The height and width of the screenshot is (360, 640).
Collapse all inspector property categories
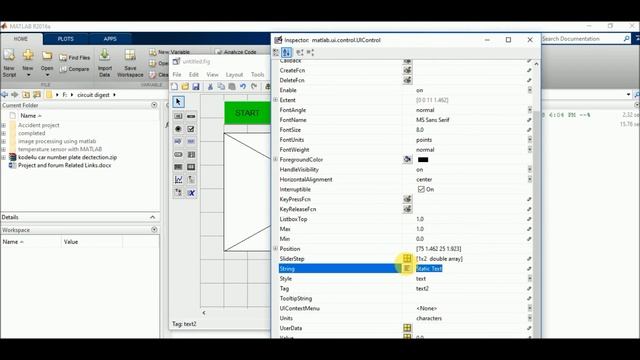310,52
